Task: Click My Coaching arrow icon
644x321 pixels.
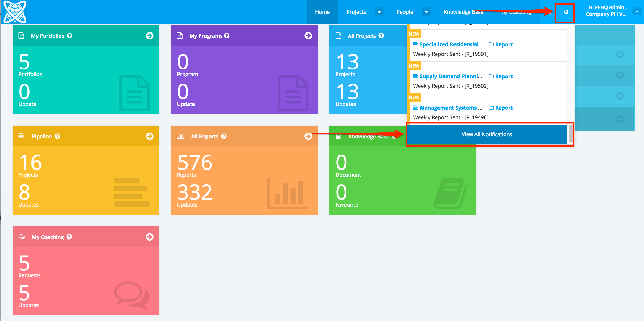Action: click(x=150, y=237)
